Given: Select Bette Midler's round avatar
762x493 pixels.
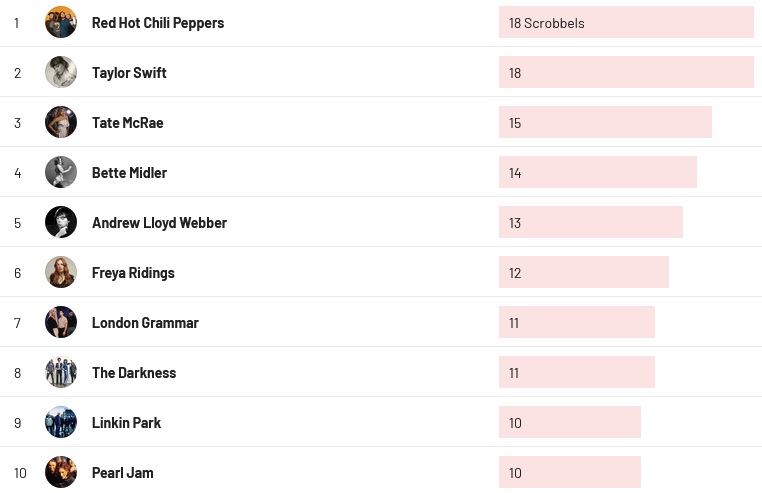Looking at the screenshot, I should tap(61, 172).
